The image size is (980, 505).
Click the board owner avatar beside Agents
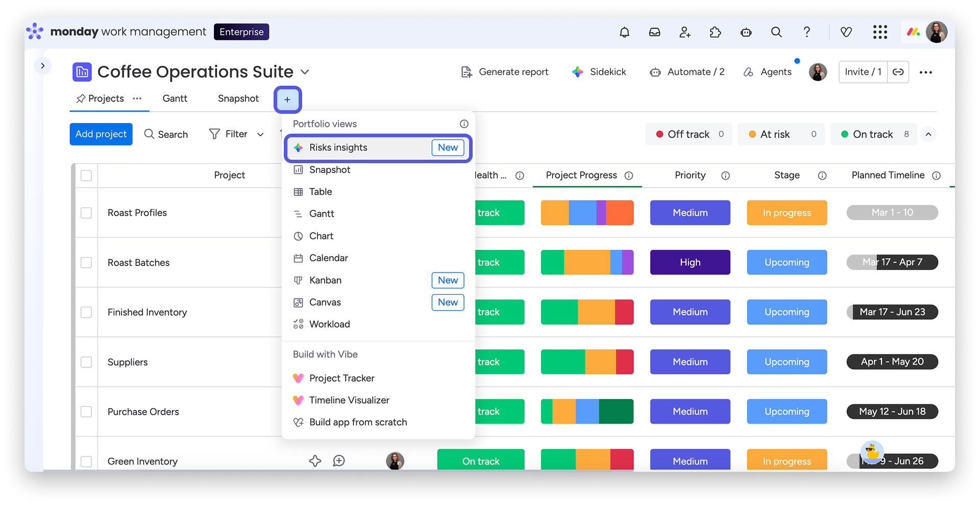pos(818,72)
